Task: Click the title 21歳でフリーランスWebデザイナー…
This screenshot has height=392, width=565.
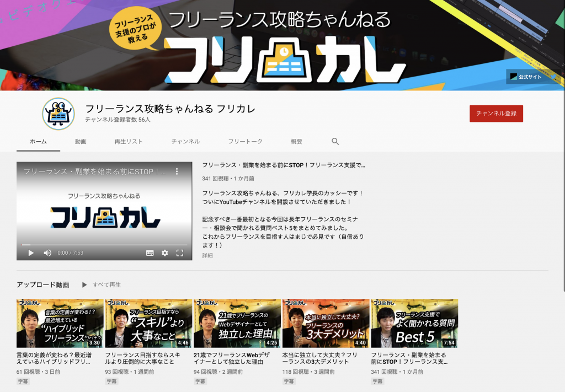Action: coord(231,358)
